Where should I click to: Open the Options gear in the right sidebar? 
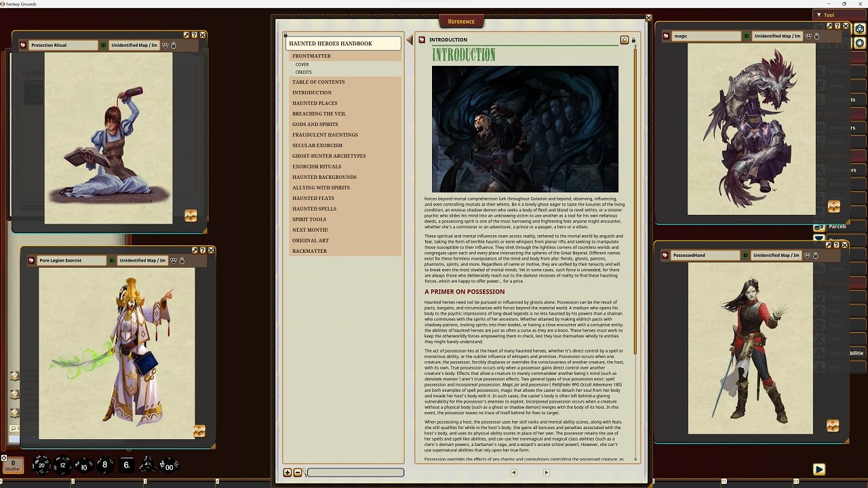coord(859,42)
